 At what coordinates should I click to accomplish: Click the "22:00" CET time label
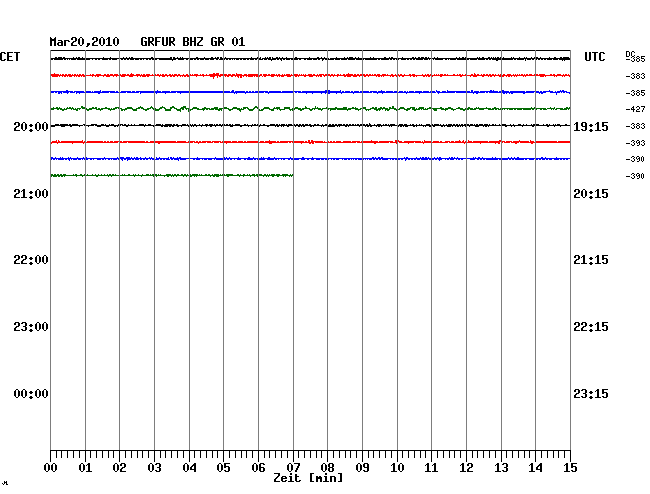[x=31, y=260]
